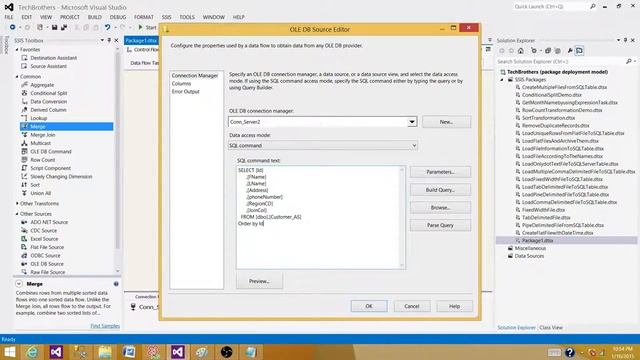Open the DEBUG menu
The height and width of the screenshot is (360, 640).
click(118, 17)
